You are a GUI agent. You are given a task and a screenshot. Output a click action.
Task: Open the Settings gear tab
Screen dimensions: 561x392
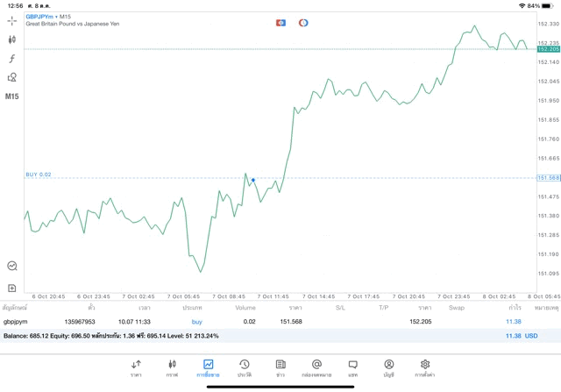click(x=425, y=367)
